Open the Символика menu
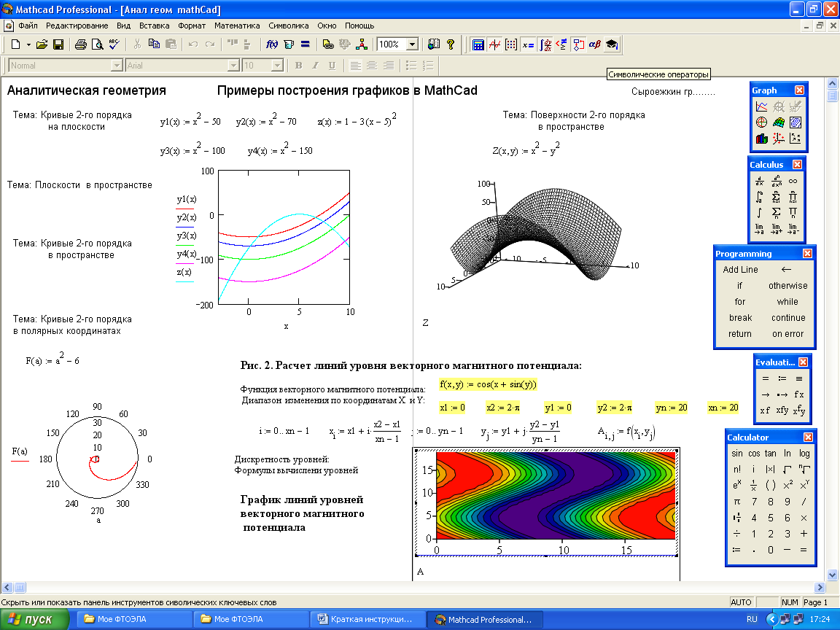This screenshot has width=840, height=630. [x=289, y=26]
